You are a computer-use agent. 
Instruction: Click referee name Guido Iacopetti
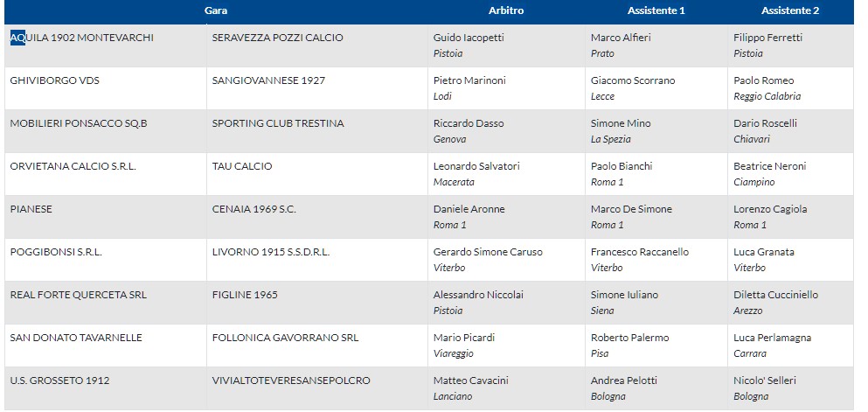pos(469,38)
